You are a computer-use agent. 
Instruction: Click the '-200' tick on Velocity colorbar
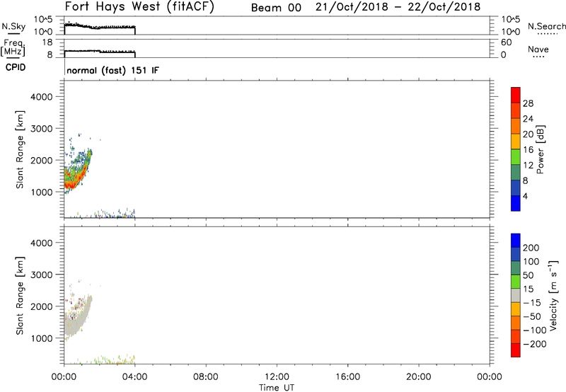coord(535,344)
